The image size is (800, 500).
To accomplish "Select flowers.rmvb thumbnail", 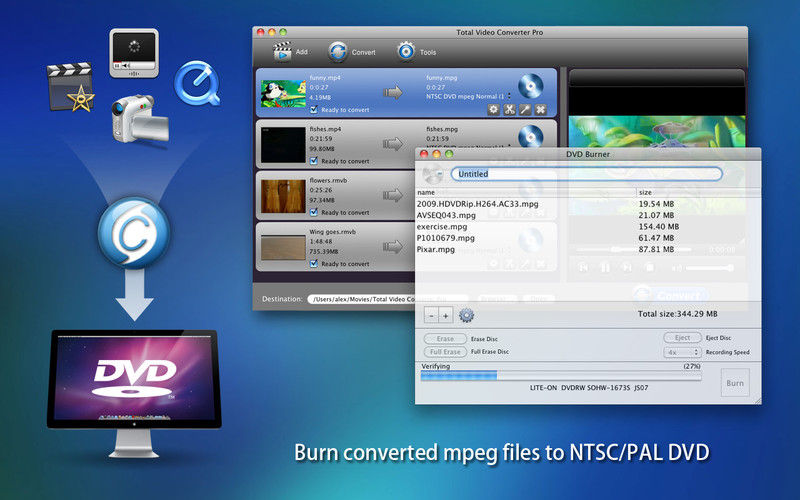I will [283, 196].
